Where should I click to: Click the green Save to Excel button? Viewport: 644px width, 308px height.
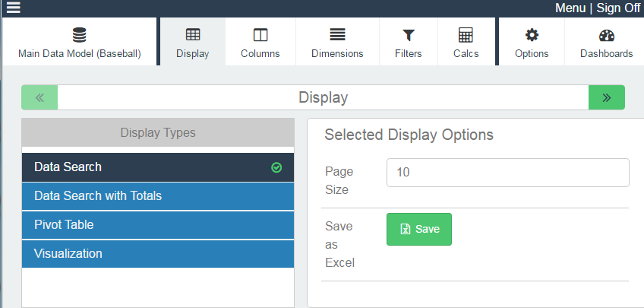tap(419, 229)
